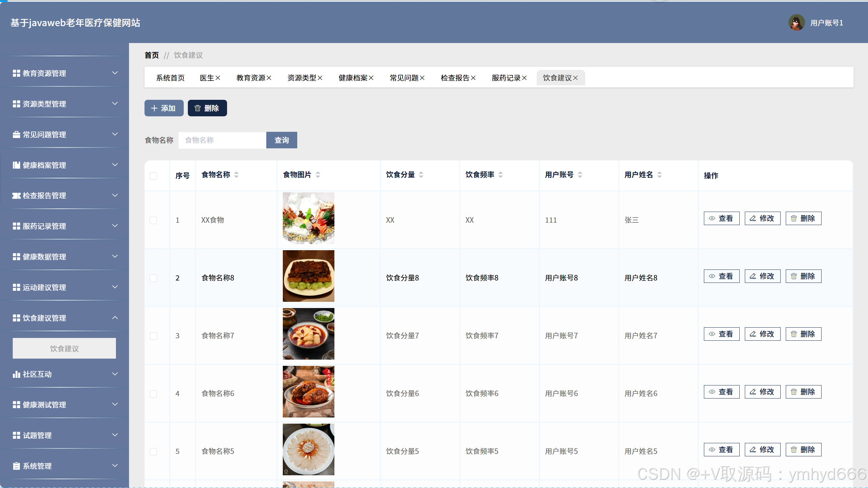Image resolution: width=868 pixels, height=488 pixels.
Task: Tick the select-all checkbox in table header
Action: click(153, 176)
